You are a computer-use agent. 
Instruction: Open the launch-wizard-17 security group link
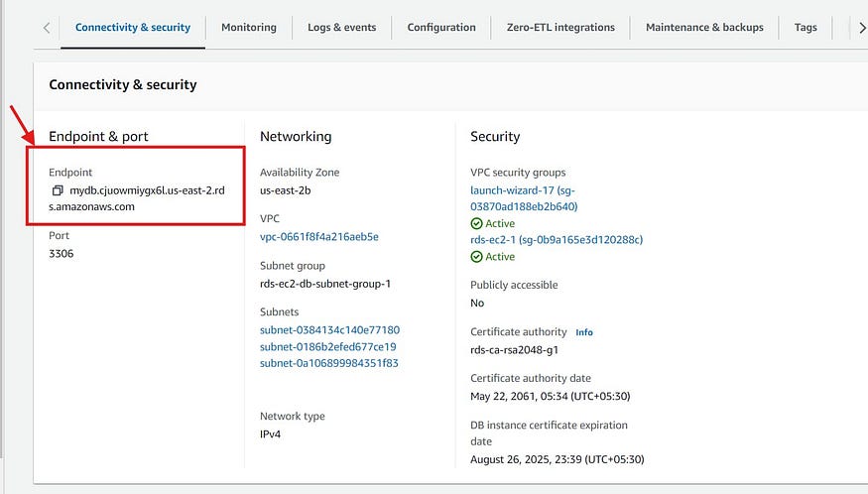[523, 198]
